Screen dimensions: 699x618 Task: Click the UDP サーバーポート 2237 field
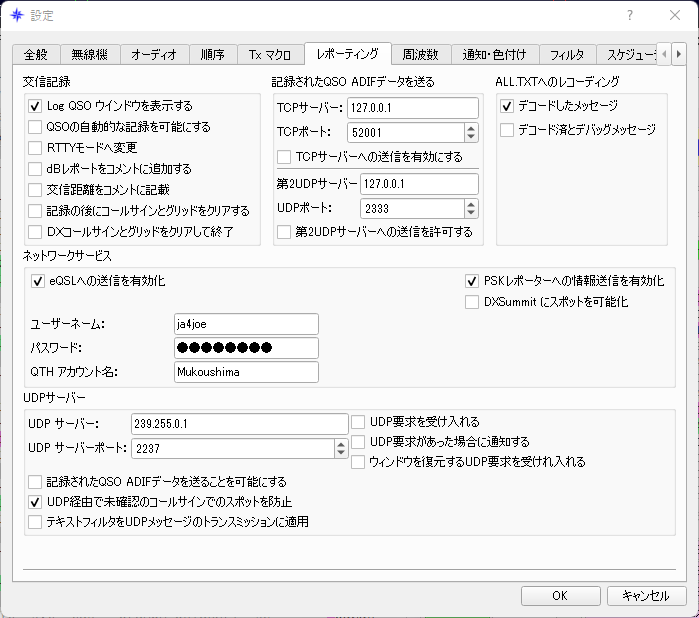[233, 449]
